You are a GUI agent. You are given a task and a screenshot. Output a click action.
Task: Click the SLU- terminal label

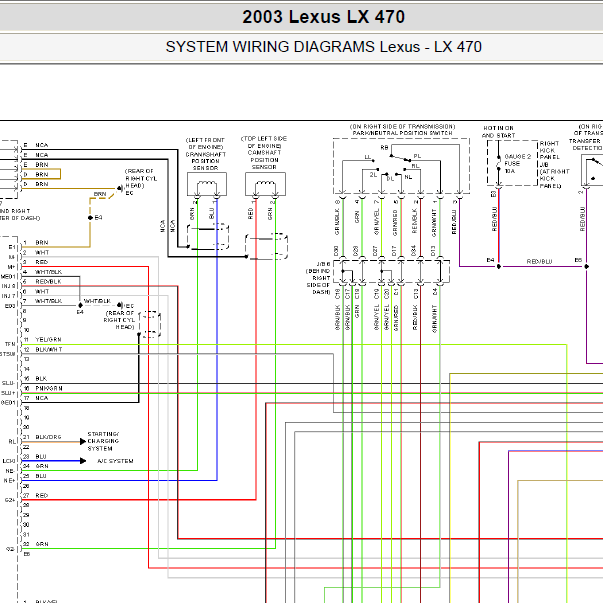pos(8,383)
